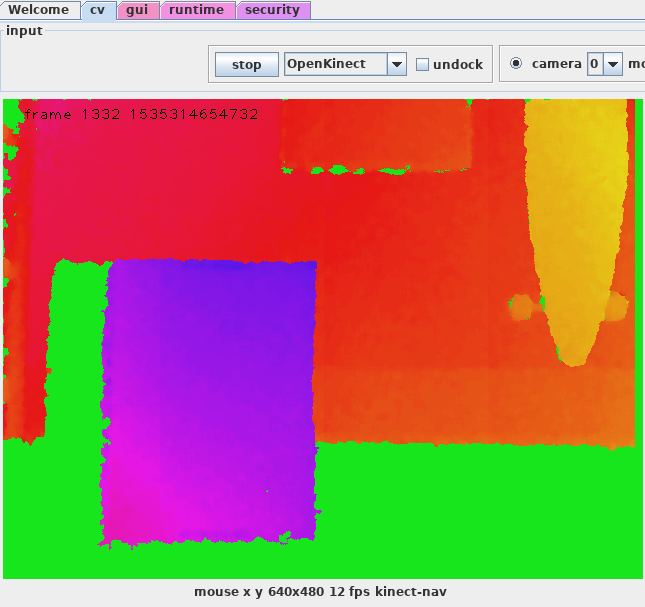
Task: Click the frame 1332 overlay text
Action: coord(141,114)
